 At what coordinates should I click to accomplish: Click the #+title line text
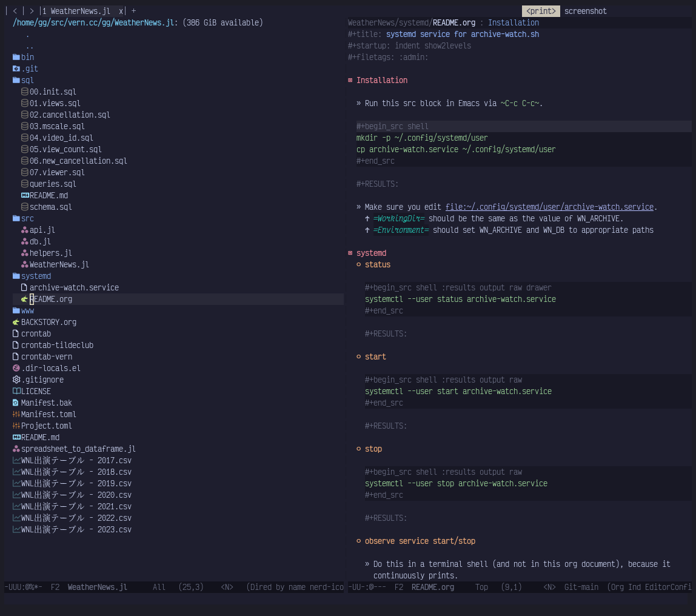tap(443, 34)
